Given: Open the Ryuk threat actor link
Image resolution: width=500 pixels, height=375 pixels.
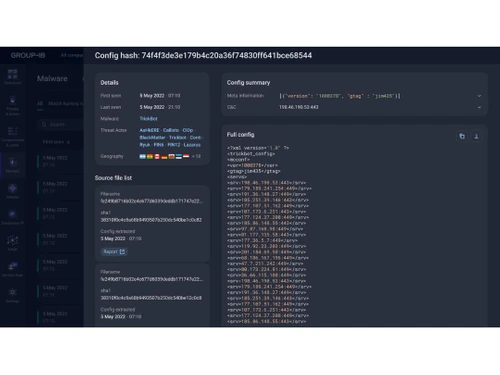Looking at the screenshot, I should coord(145,145).
